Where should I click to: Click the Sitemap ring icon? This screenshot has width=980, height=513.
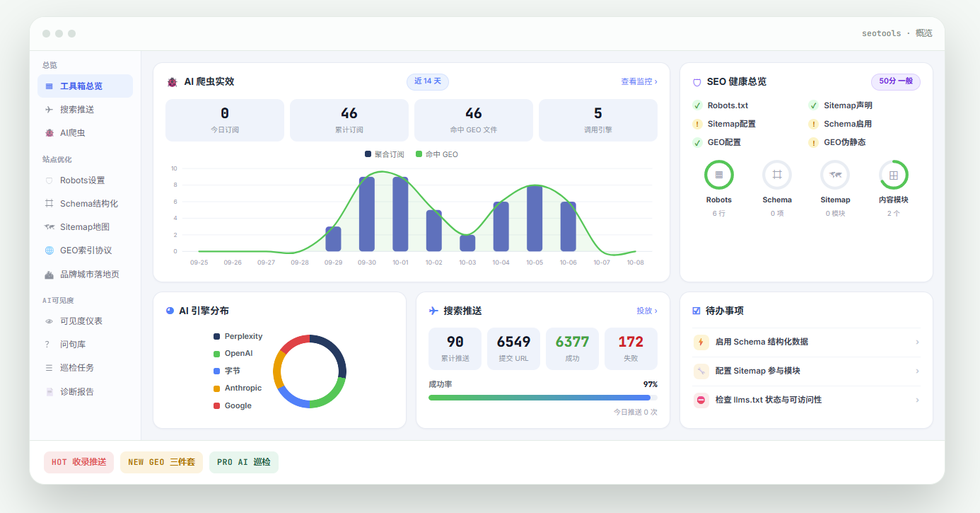[835, 175]
